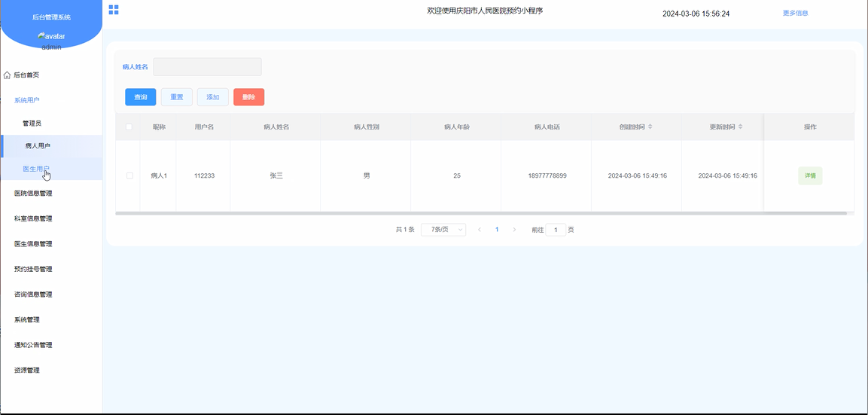
Task: Click the home icon beside 后台首页
Action: click(x=8, y=75)
